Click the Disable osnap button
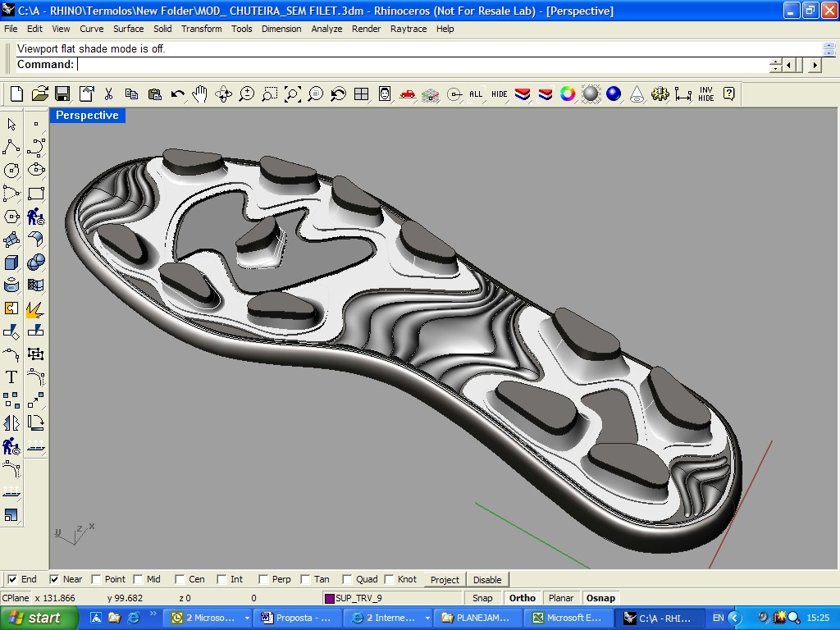The height and width of the screenshot is (630, 840). [x=487, y=579]
